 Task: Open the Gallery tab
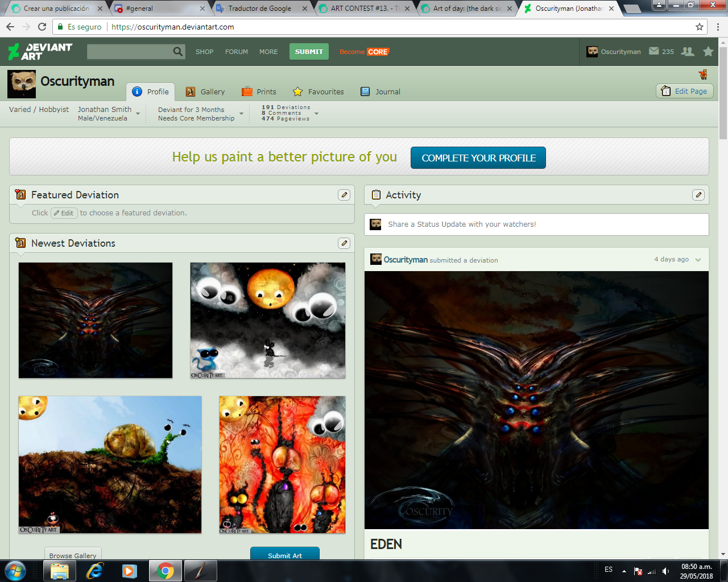tap(205, 92)
